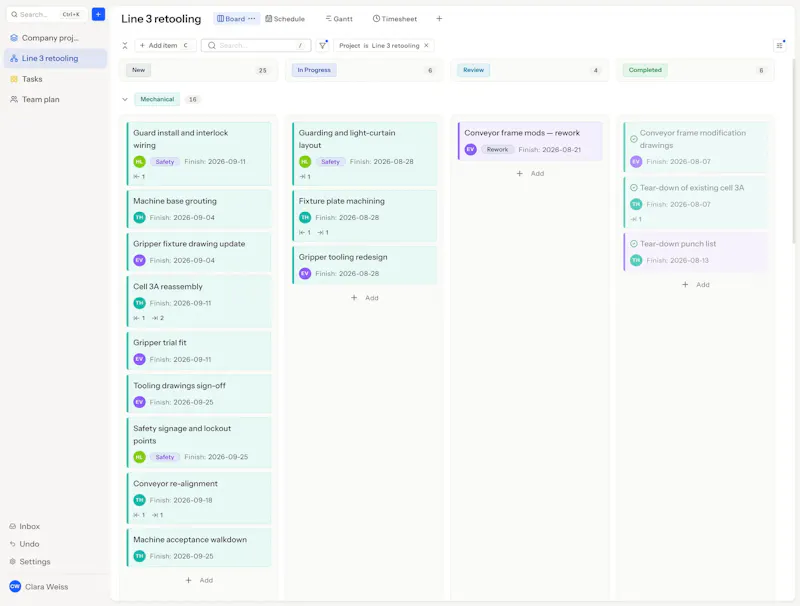Open Guard install and interlock wiring card
Viewport: 800px width, 606px height.
coord(199,154)
